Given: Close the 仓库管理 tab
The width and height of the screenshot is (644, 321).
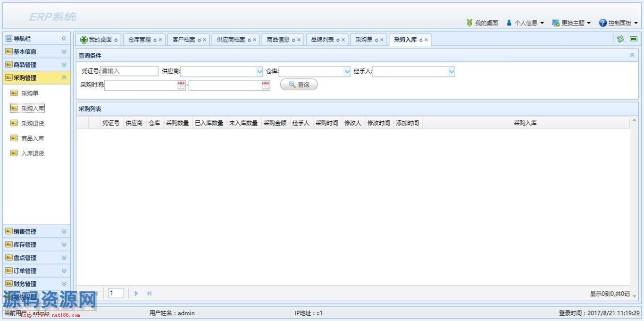Looking at the screenshot, I should click(160, 40).
